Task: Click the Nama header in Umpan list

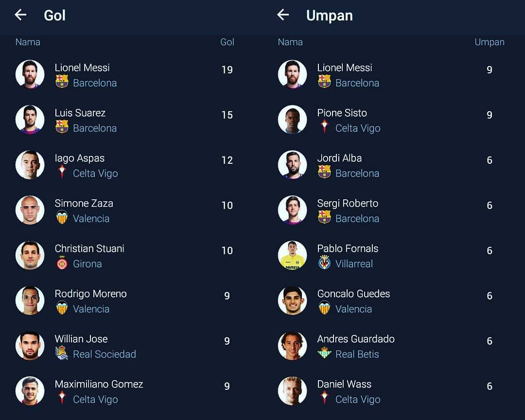Action: tap(290, 42)
